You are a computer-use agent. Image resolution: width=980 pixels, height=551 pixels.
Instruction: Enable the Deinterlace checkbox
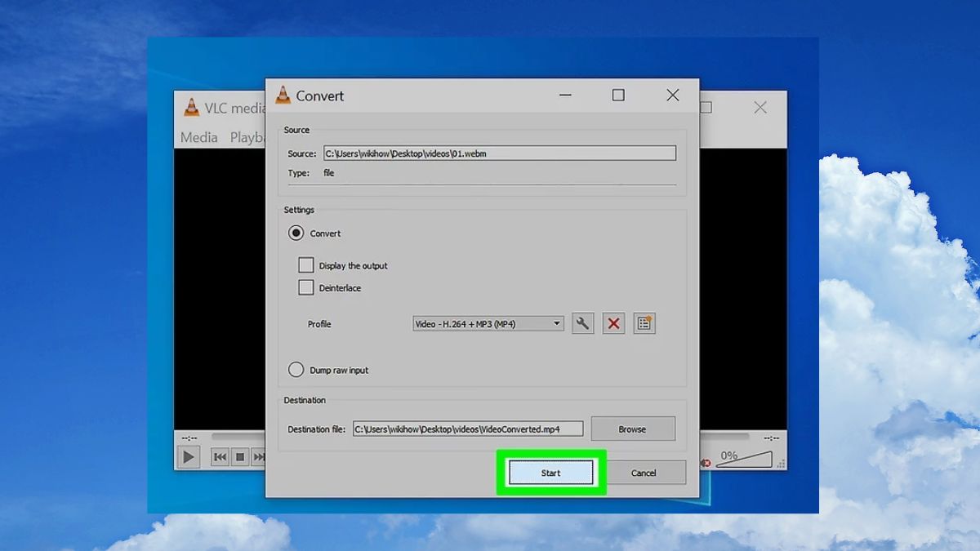(x=305, y=287)
